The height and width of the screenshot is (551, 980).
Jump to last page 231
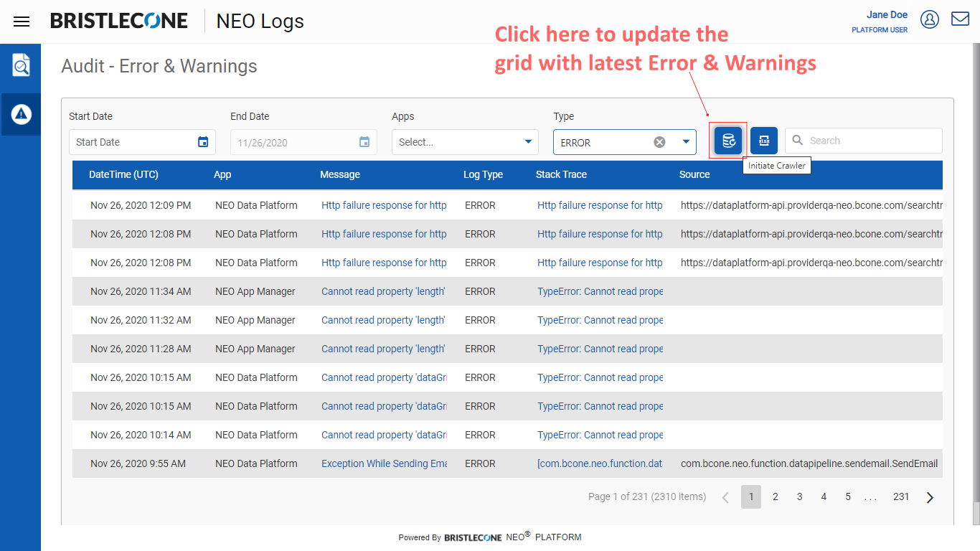901,497
